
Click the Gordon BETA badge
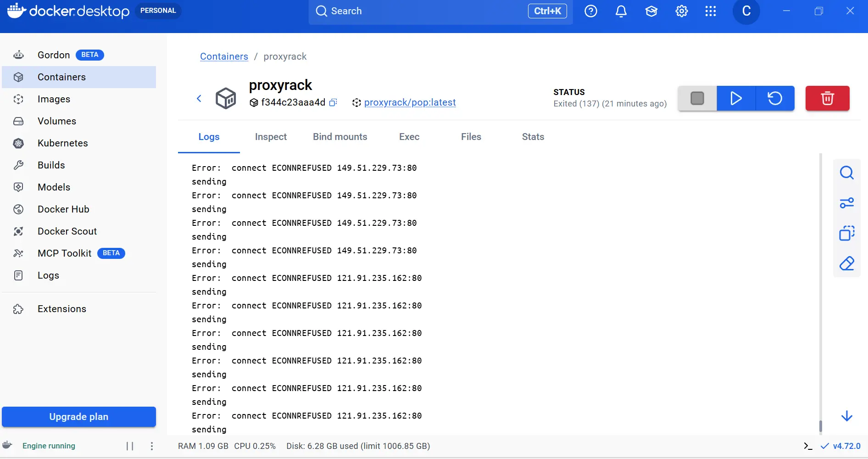tap(90, 55)
